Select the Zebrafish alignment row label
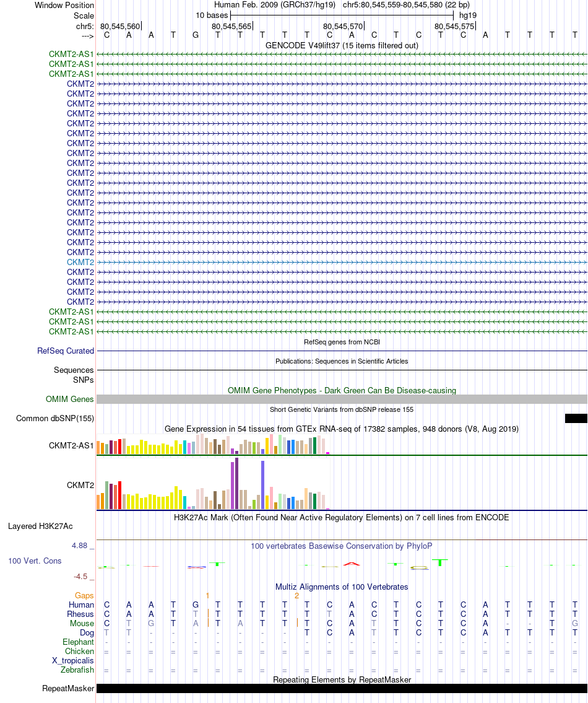Screen dimensions: 588x703 click(x=77, y=670)
